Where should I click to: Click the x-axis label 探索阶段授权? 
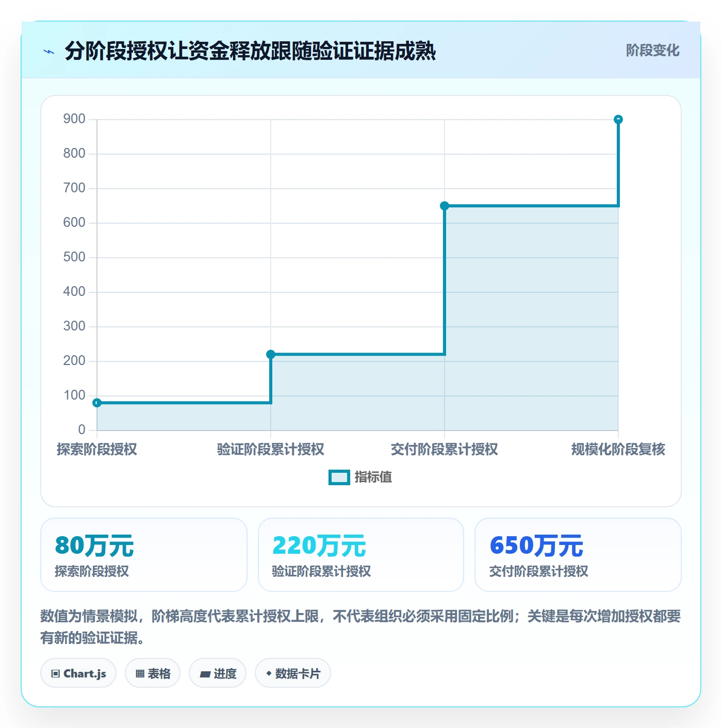click(x=97, y=450)
